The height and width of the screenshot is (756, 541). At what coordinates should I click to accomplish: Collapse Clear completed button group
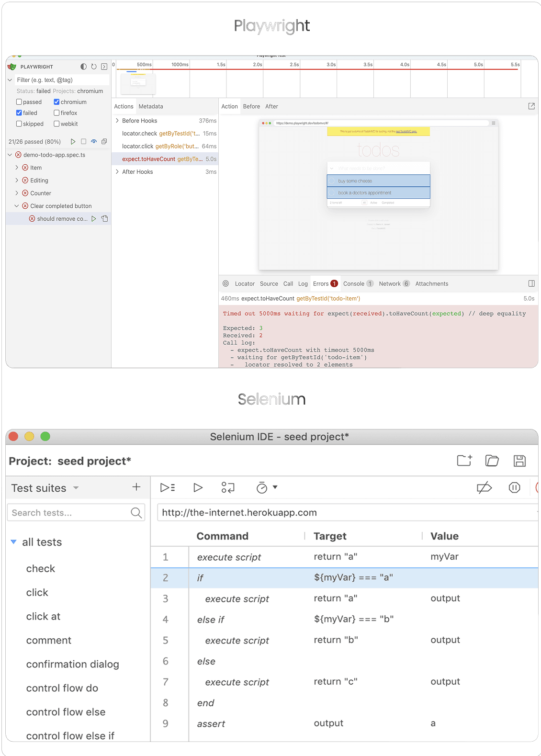[17, 206]
